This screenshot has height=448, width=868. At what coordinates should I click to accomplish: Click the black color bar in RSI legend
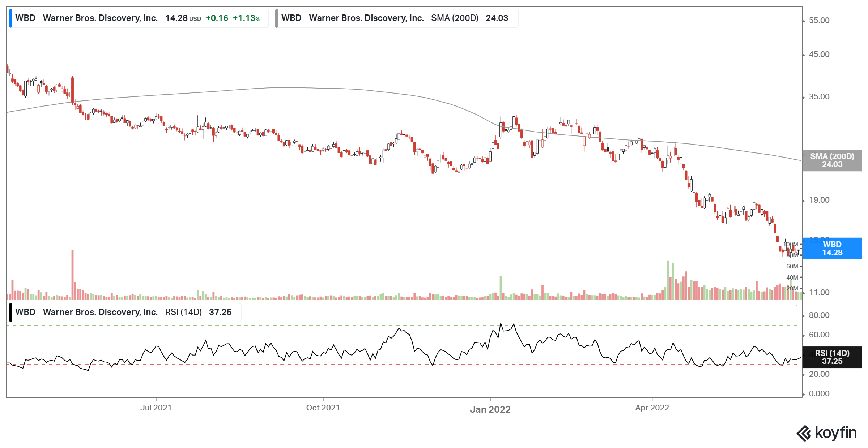point(10,312)
